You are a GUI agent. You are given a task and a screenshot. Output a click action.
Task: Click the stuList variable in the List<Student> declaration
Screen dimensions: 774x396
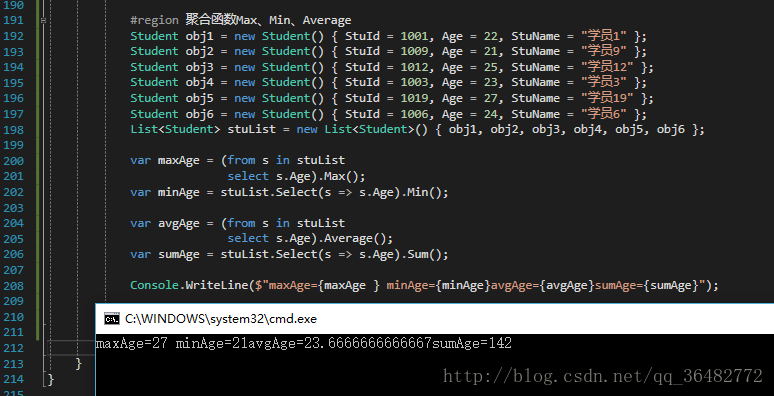click(x=251, y=130)
